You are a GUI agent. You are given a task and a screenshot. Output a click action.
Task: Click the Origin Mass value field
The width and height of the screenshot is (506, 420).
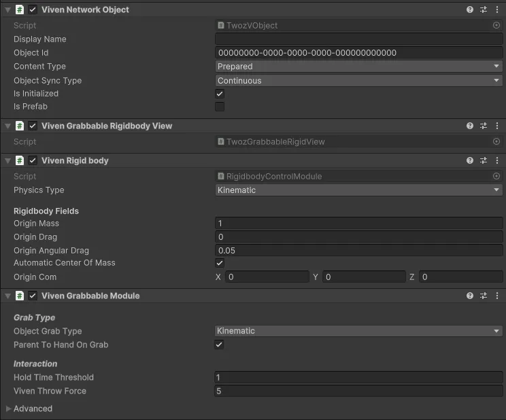point(358,223)
